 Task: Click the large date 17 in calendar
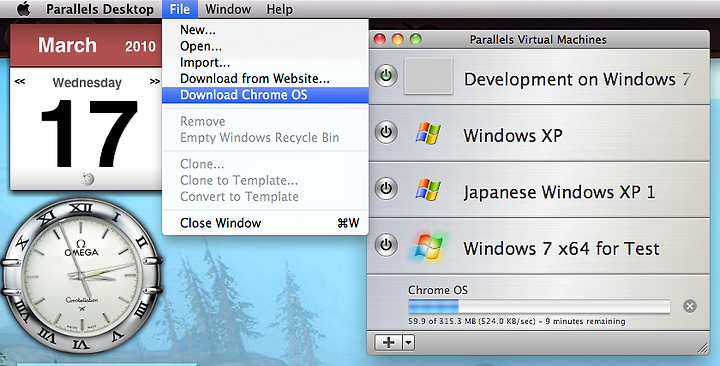tap(89, 133)
